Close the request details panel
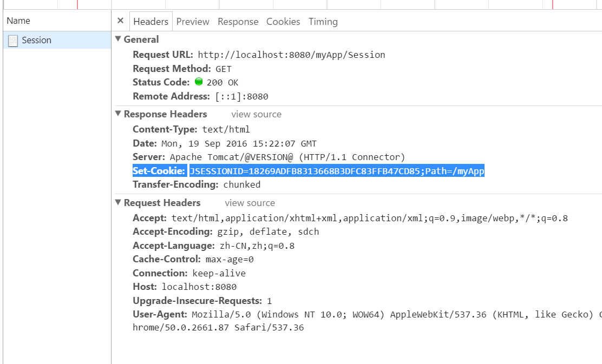Screen dimensions: 602x364 point(120,21)
